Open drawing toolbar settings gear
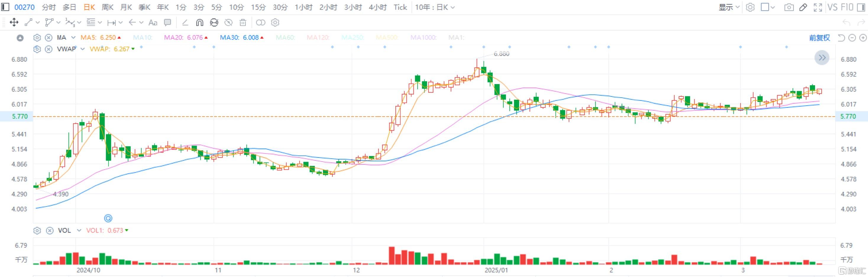Viewport: 868px width, 277px height. pyautogui.click(x=275, y=22)
